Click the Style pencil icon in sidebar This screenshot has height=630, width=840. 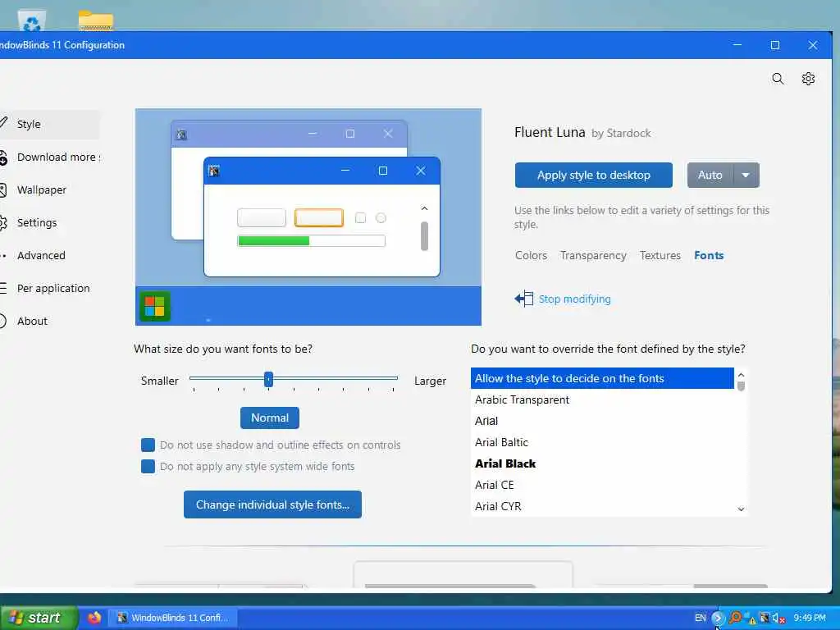3,123
